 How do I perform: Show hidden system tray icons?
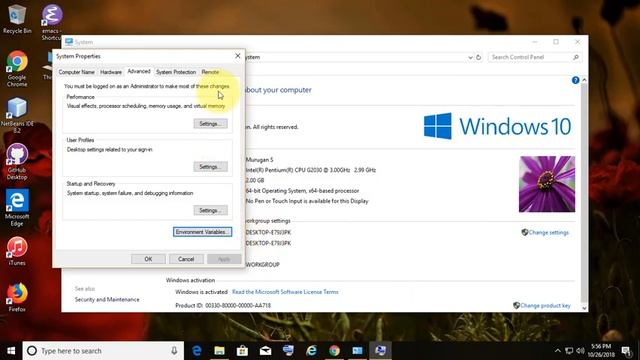[x=558, y=351]
